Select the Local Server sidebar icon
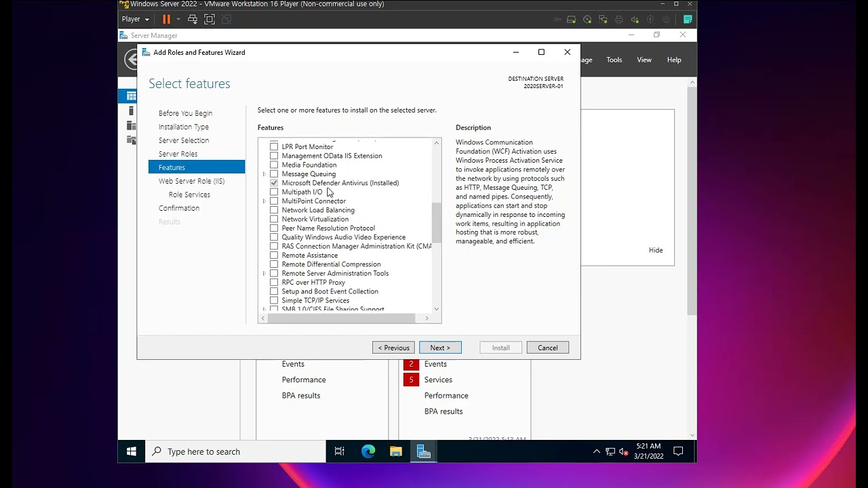The width and height of the screenshot is (868, 488). tap(132, 111)
